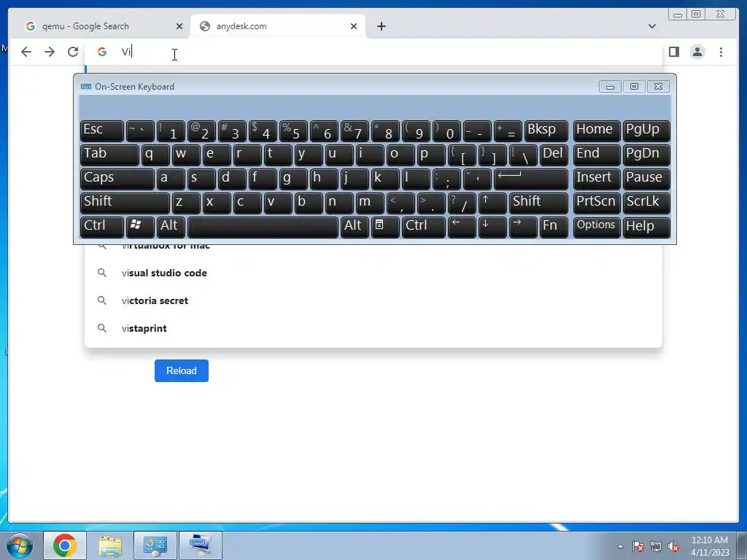This screenshot has width=747, height=560.
Task: Open keyboard Help
Action: click(646, 227)
